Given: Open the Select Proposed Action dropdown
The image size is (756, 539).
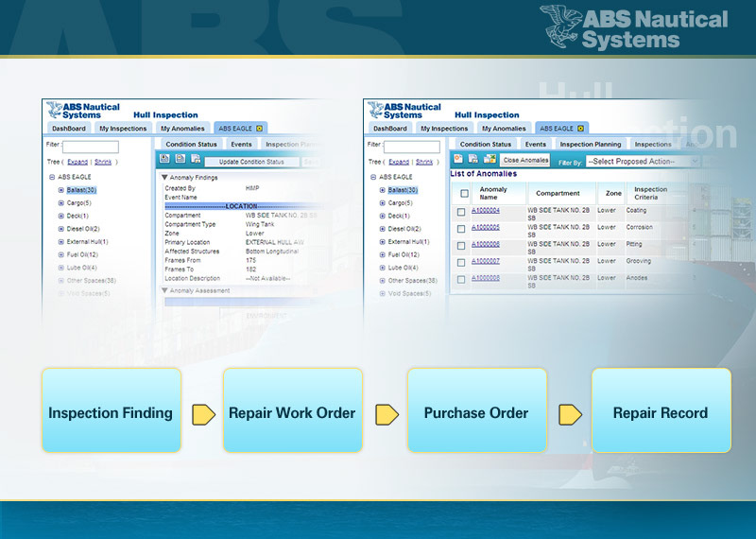Looking at the screenshot, I should (x=643, y=162).
